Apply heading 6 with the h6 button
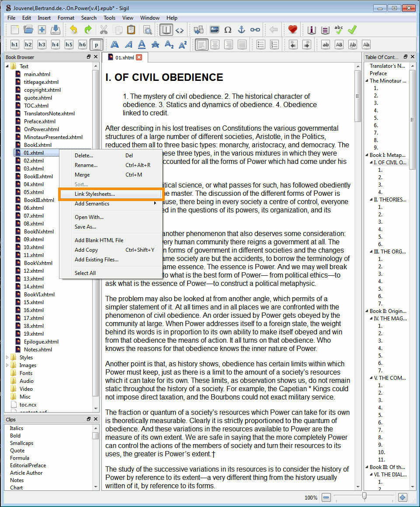Image resolution: width=420 pixels, height=507 pixels. [x=83, y=45]
